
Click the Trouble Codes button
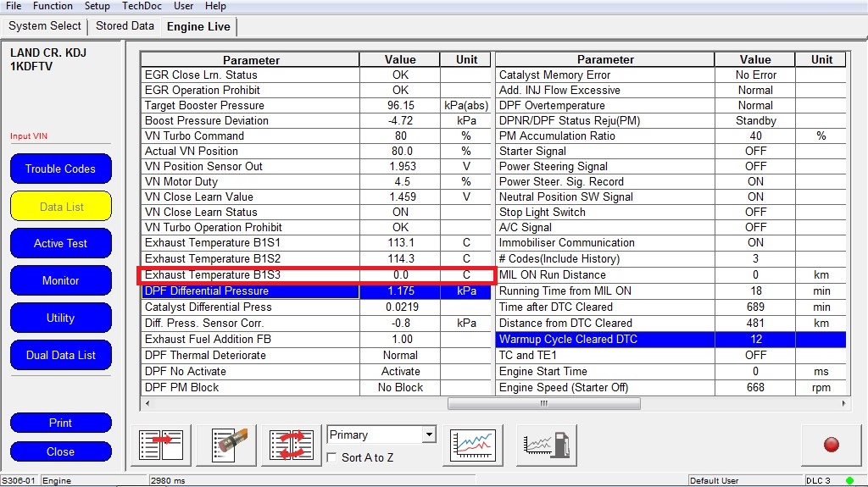point(60,169)
